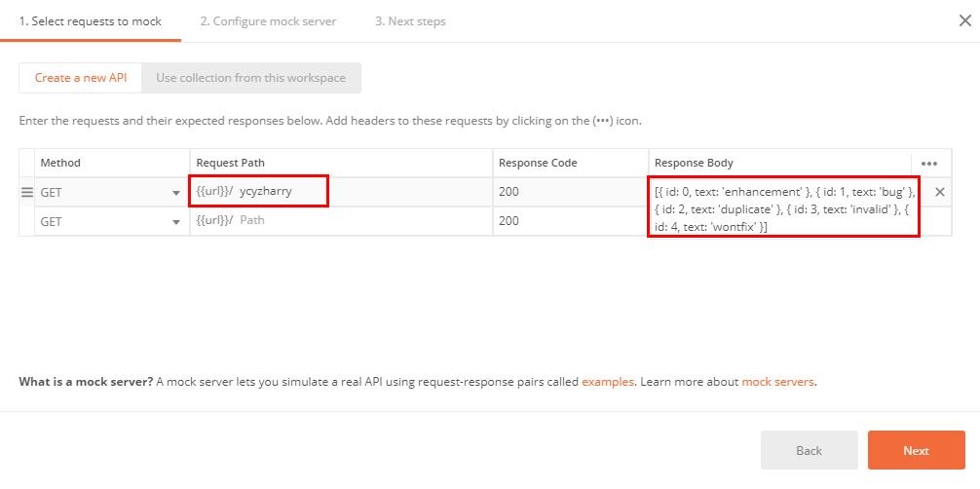The image size is (980, 489).
Task: Open the examples link
Action: (608, 382)
